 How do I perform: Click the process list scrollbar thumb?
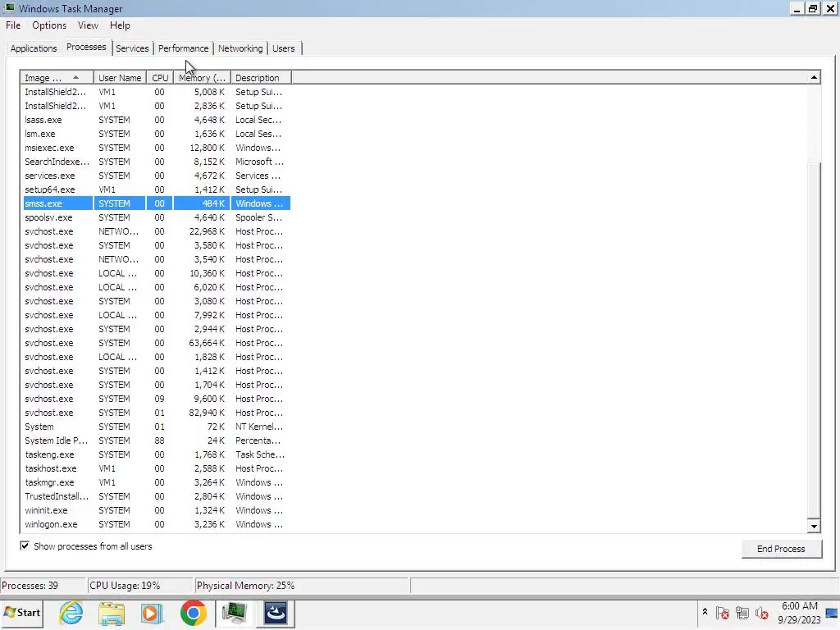[815, 340]
